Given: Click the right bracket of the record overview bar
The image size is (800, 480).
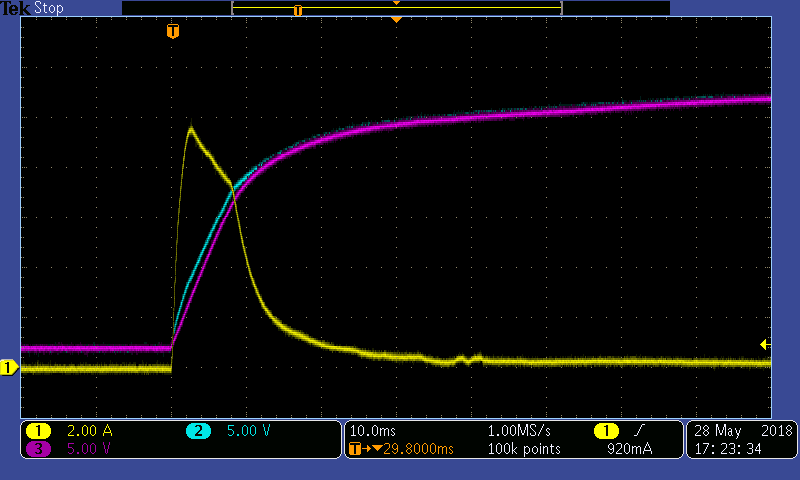Looking at the screenshot, I should click(561, 8).
